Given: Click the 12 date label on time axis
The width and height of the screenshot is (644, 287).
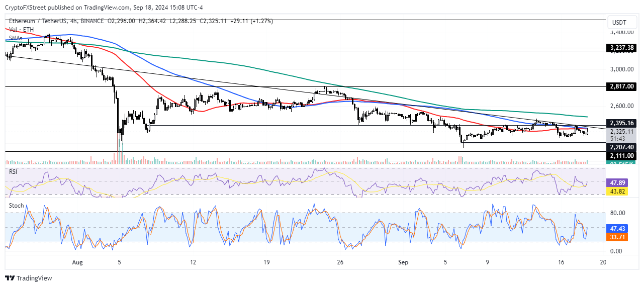Looking at the screenshot, I should (193, 262).
